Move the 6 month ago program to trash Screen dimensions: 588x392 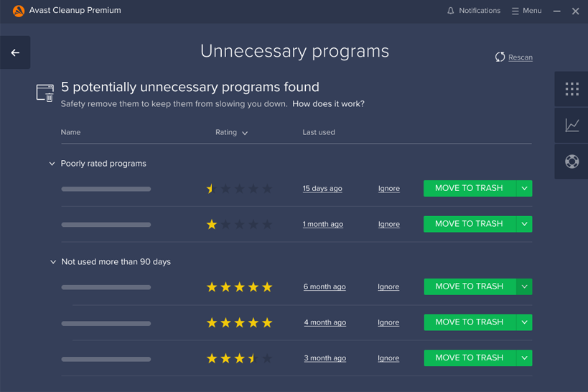[x=470, y=286]
